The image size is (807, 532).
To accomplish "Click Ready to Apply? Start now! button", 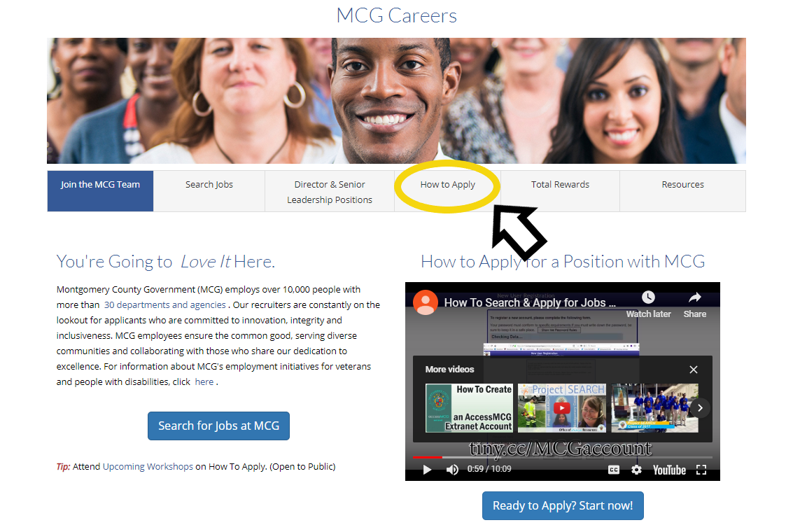I will click(x=563, y=505).
